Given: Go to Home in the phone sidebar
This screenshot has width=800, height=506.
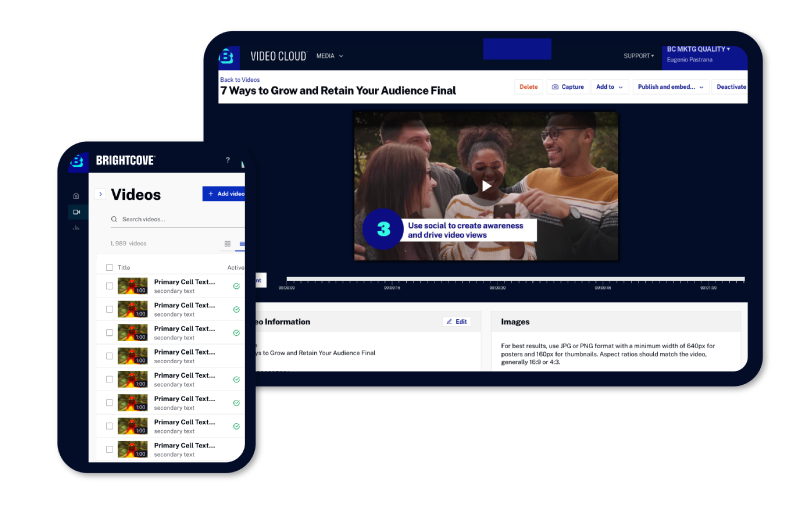Looking at the screenshot, I should [76, 196].
